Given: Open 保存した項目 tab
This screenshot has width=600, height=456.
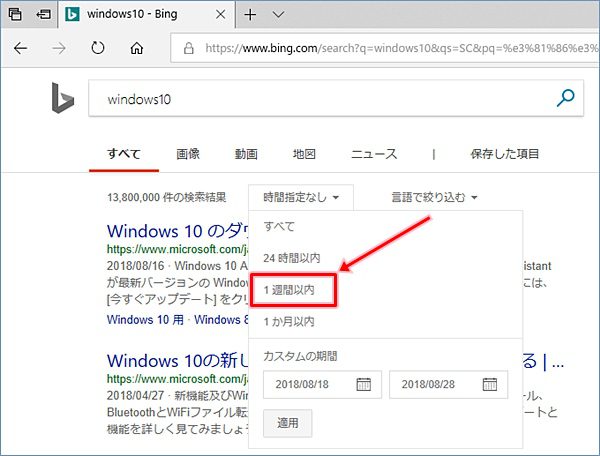Looking at the screenshot, I should 504,154.
